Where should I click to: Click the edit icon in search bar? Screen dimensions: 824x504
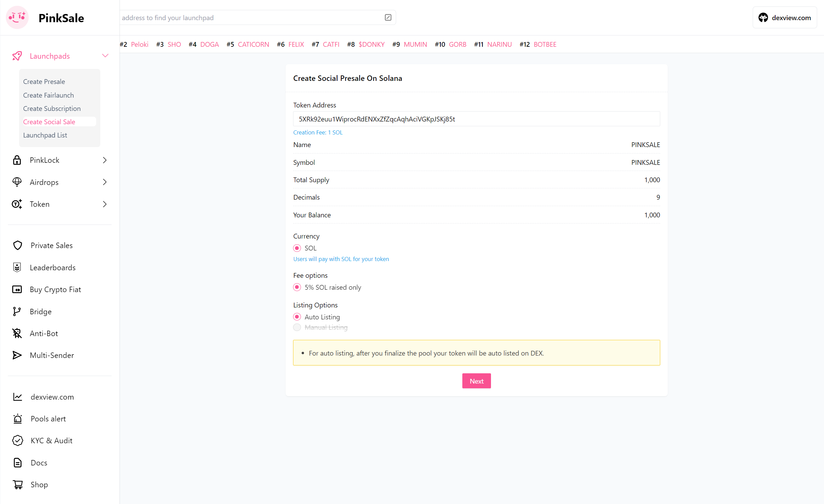[388, 17]
